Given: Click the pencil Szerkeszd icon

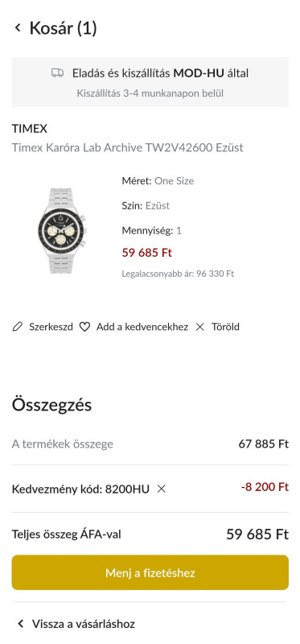Looking at the screenshot, I should click(x=17, y=327).
